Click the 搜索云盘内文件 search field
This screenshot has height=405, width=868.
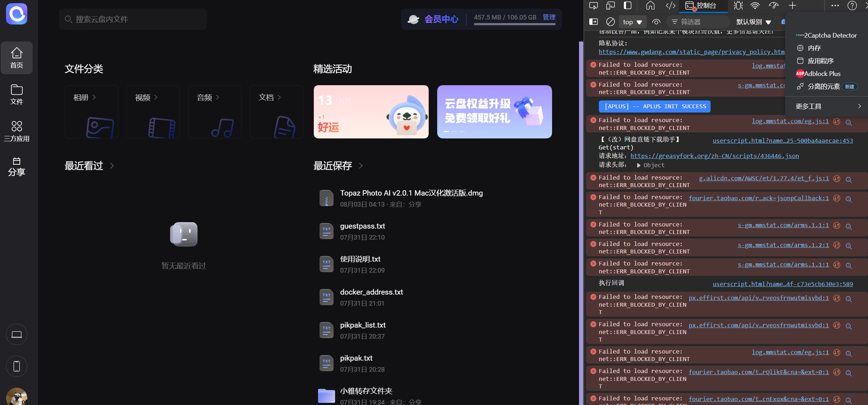pos(133,19)
